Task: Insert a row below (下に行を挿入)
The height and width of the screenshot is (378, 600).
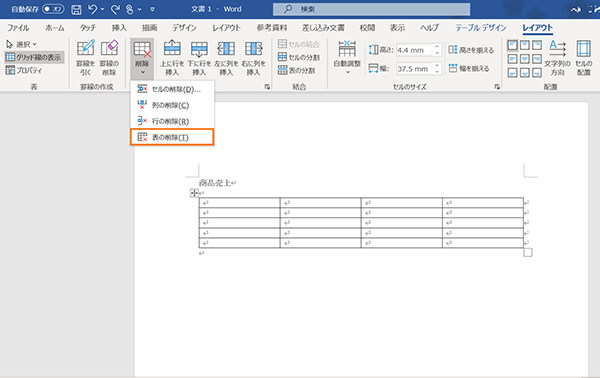Action: (x=199, y=58)
